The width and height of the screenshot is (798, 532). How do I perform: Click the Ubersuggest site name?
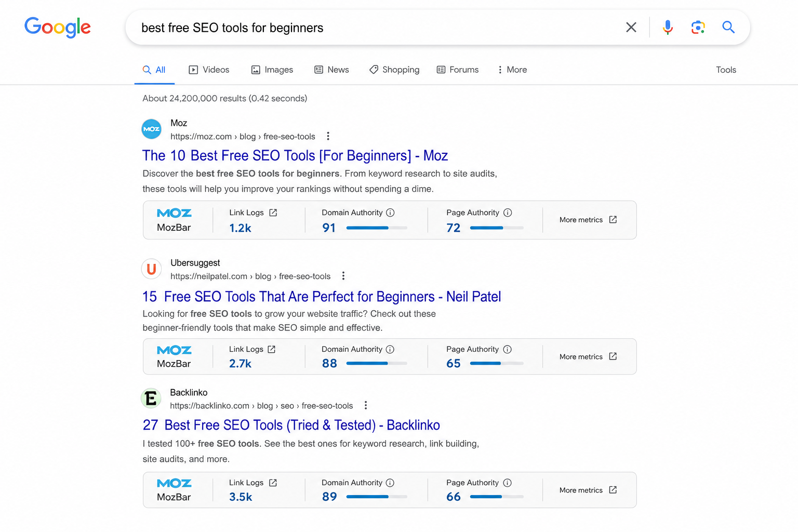pyautogui.click(x=195, y=263)
